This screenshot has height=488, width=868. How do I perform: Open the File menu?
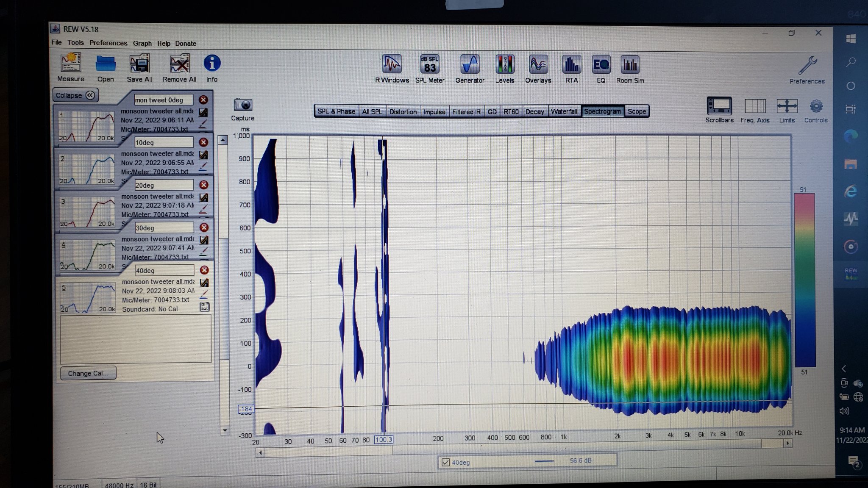click(x=56, y=42)
